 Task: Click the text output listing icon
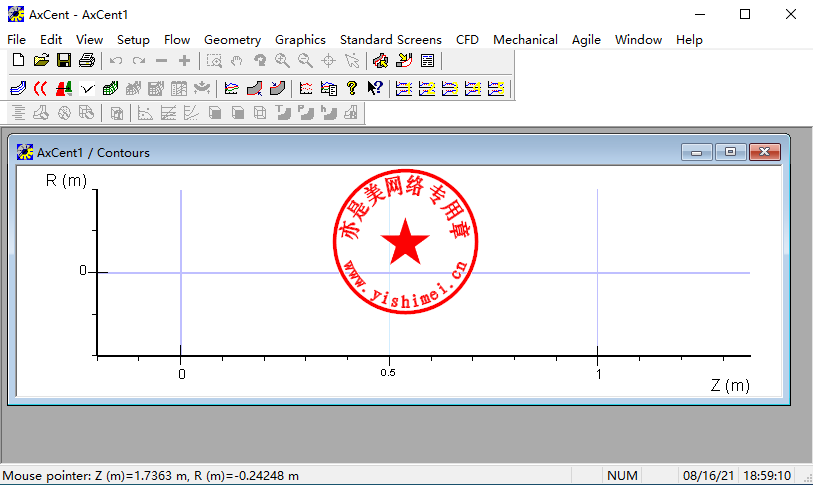click(427, 61)
